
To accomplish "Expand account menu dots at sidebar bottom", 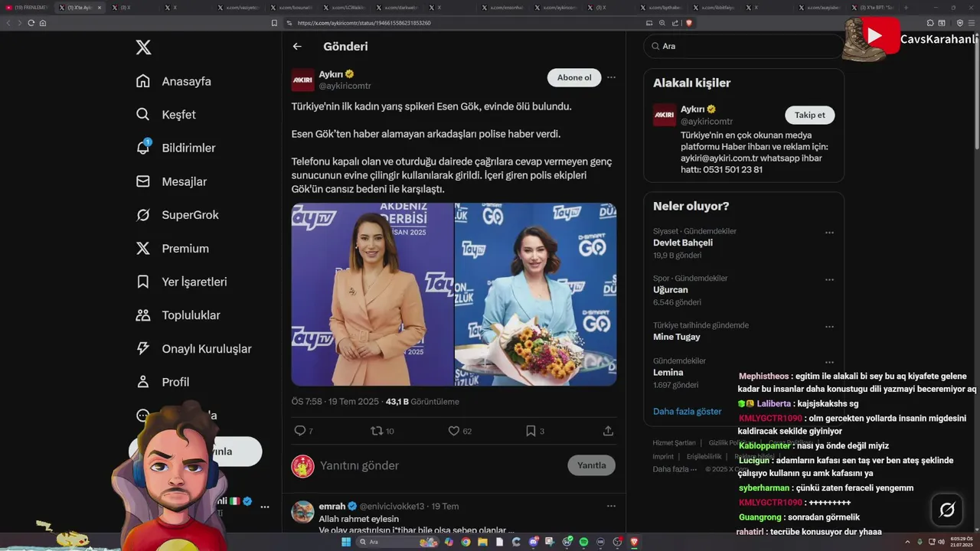I will coord(265,507).
